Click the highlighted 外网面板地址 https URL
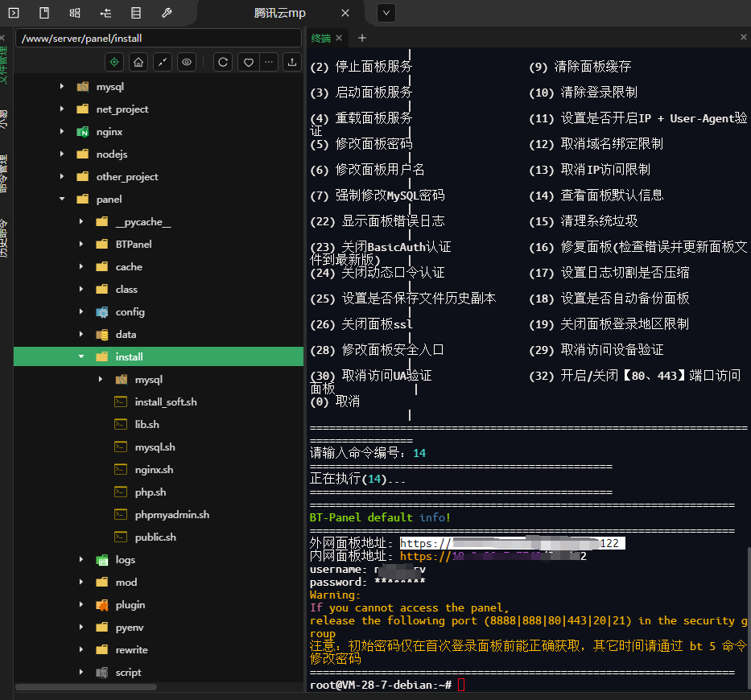This screenshot has width=751, height=700. [x=513, y=543]
